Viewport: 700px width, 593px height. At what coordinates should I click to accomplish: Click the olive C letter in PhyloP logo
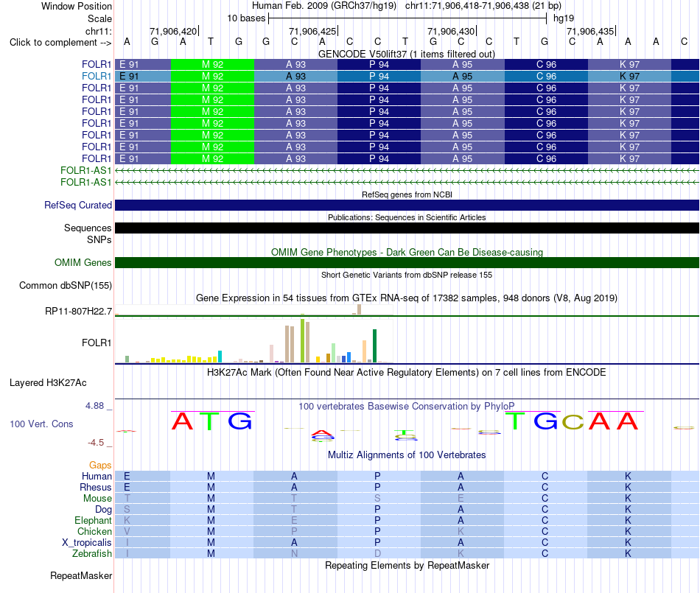pyautogui.click(x=573, y=421)
